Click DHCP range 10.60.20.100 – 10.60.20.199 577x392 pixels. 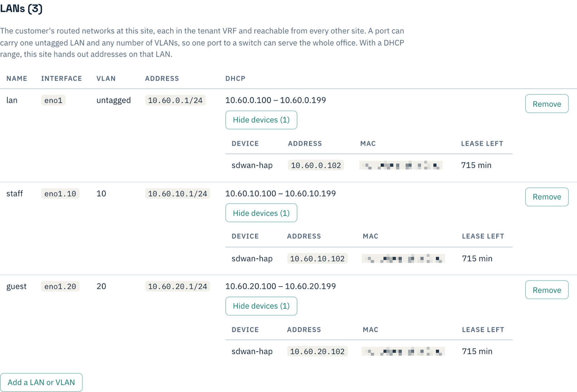[x=281, y=286]
